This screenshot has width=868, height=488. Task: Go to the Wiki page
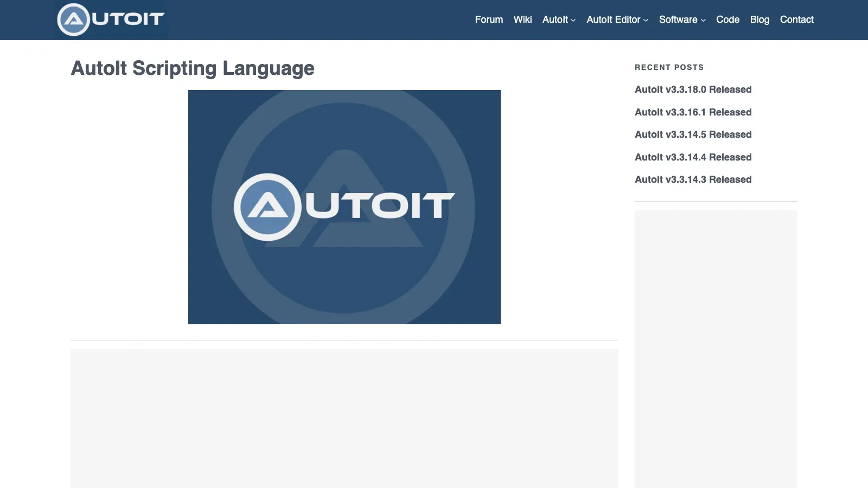[522, 20]
